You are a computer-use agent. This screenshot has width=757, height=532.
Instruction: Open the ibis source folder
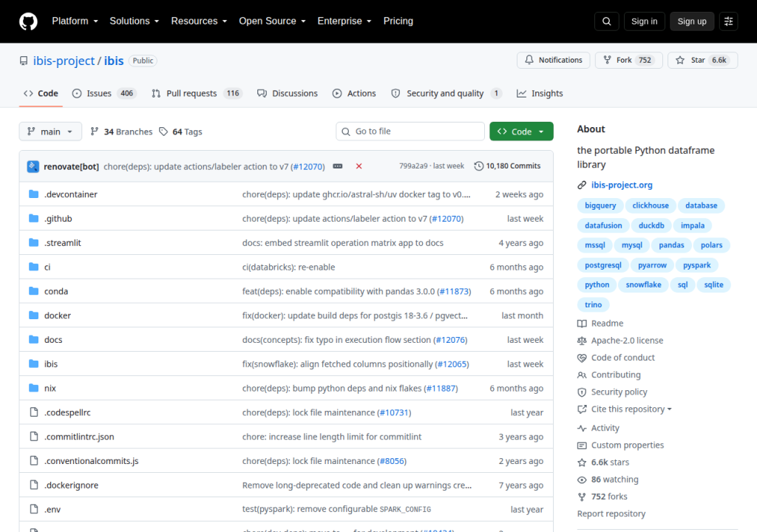(x=51, y=364)
